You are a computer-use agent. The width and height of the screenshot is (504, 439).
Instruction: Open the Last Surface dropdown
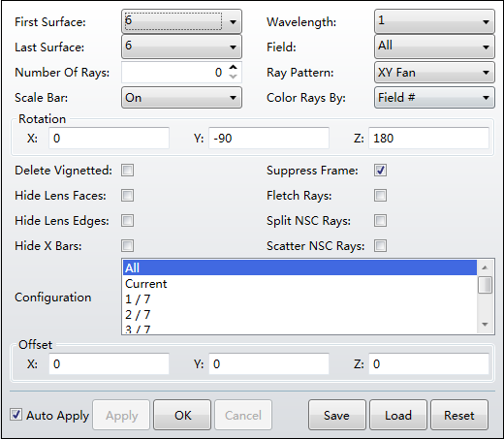coord(181,47)
